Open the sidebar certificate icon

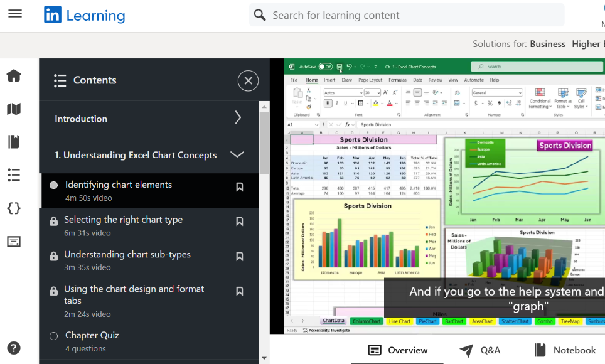(x=14, y=242)
